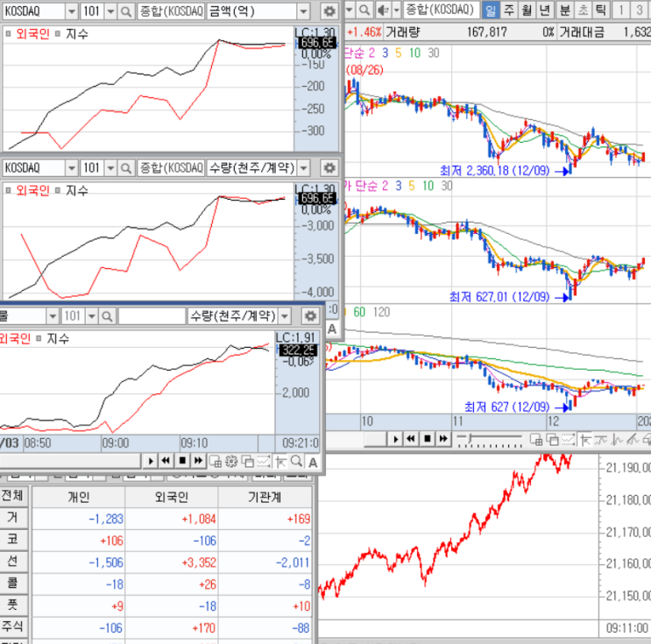Click A button beside middle panel edge
This screenshot has width=651, height=644.
(332, 329)
